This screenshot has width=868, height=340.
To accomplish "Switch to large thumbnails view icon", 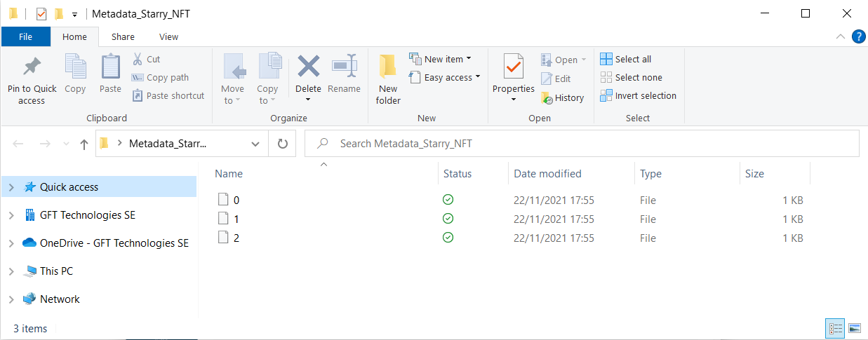I will point(854,328).
